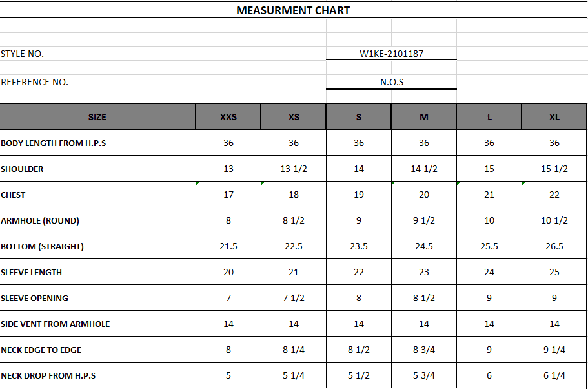The image size is (588, 389).
Task: Select the CHEST value for size L
Action: pos(489,194)
